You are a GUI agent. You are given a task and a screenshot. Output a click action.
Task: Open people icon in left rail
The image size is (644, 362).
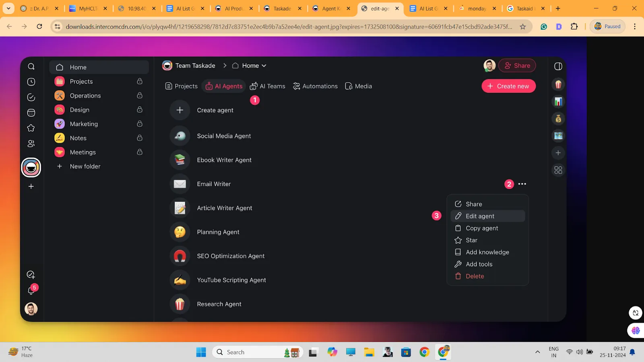[x=31, y=144]
